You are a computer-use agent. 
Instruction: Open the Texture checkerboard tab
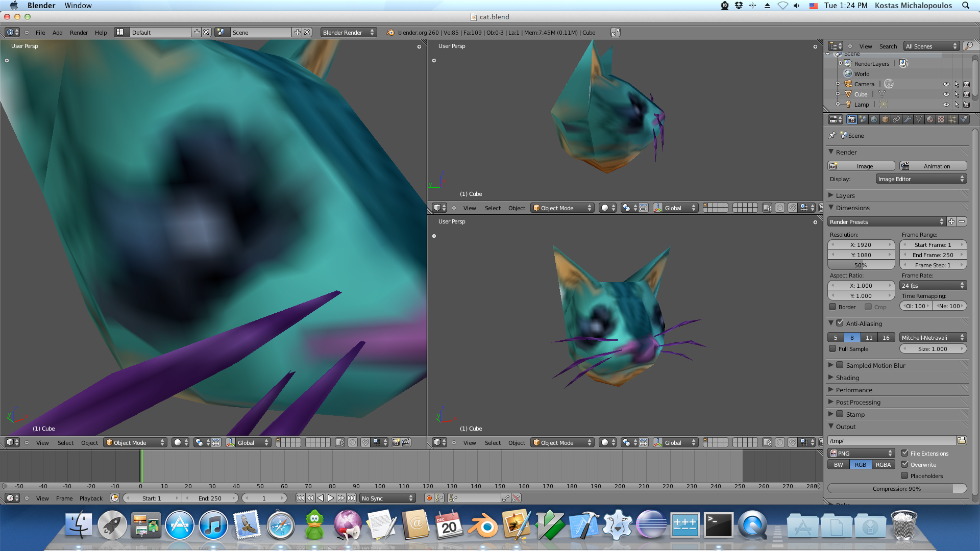941,119
